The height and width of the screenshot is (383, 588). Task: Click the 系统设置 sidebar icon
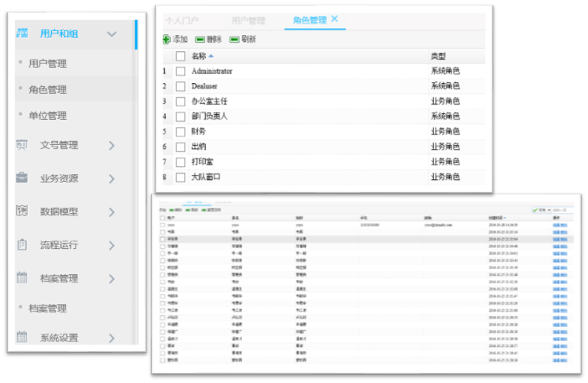22,337
